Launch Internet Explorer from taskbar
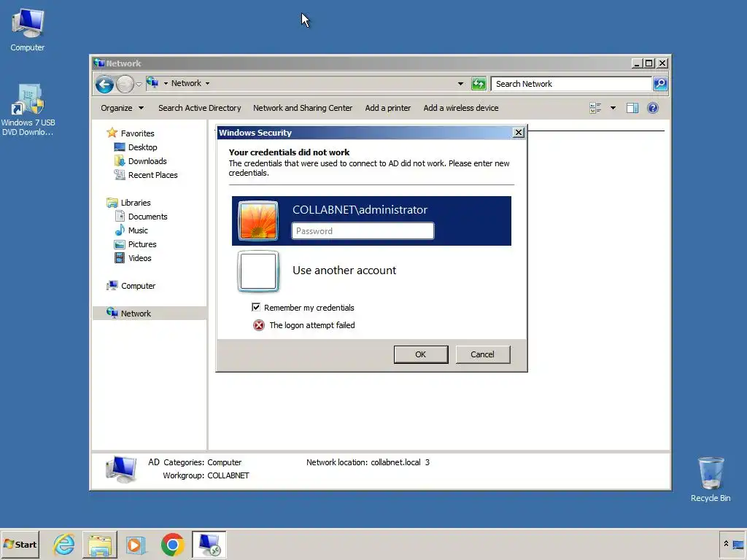 pos(64,544)
